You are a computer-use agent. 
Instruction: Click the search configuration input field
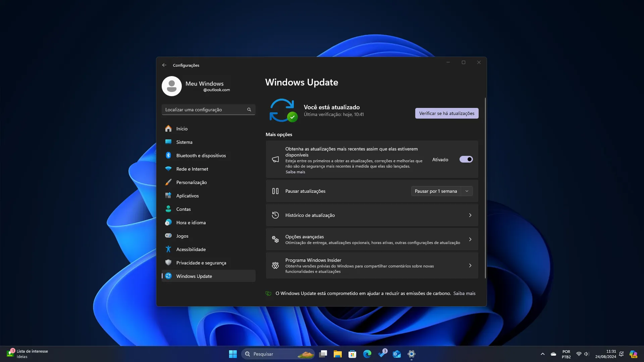click(208, 109)
